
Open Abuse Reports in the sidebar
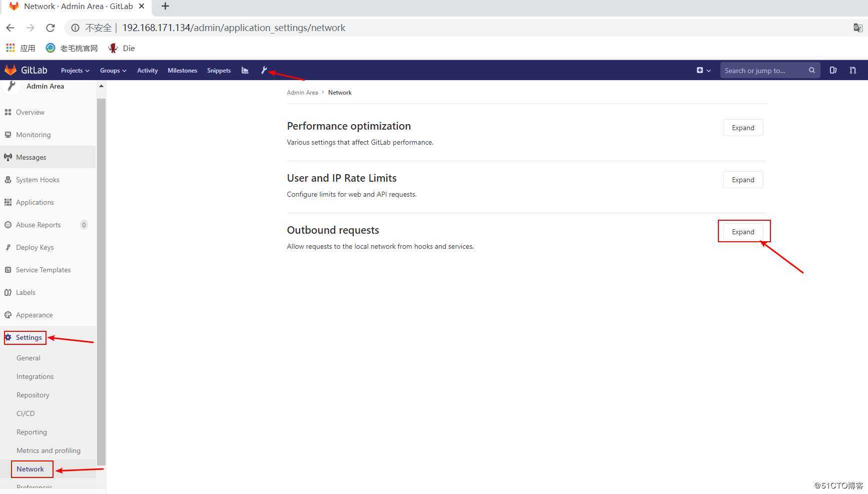(x=48, y=225)
